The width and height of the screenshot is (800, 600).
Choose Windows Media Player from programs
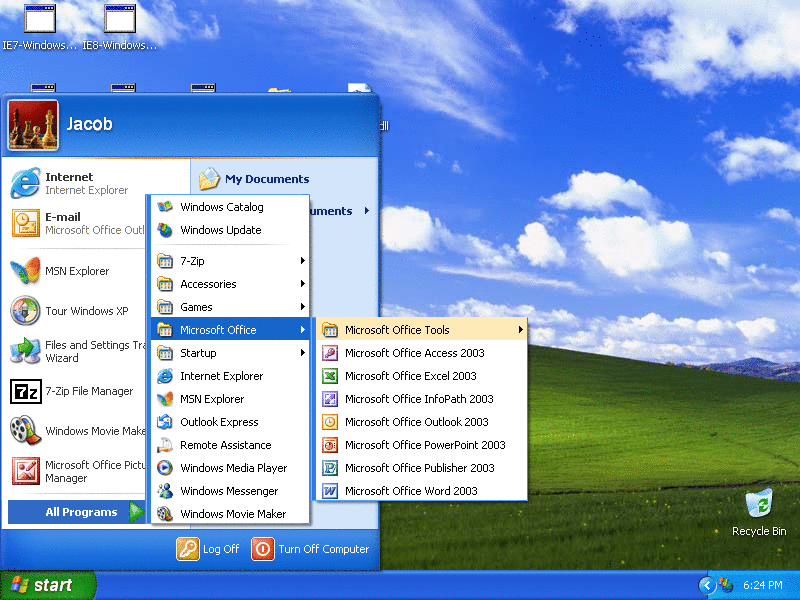[230, 468]
